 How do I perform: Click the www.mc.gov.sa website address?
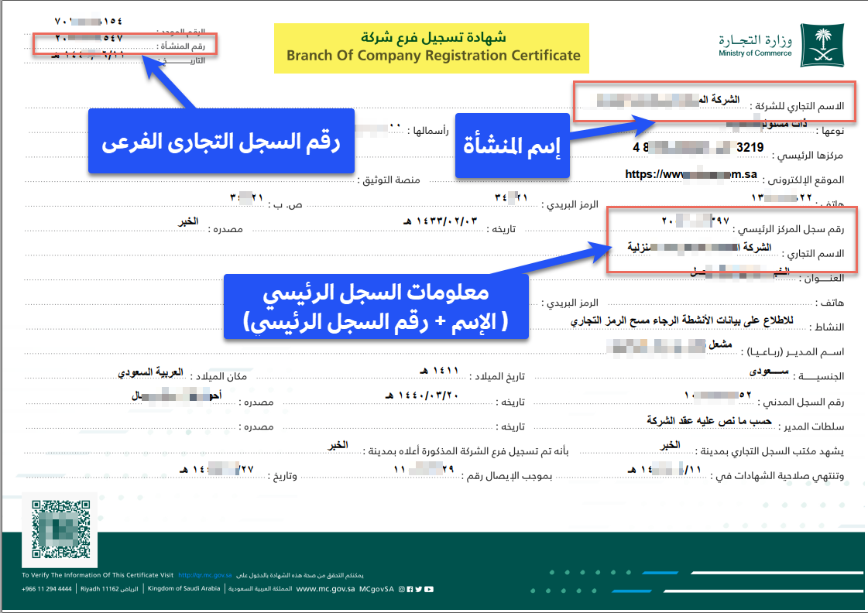click(325, 589)
